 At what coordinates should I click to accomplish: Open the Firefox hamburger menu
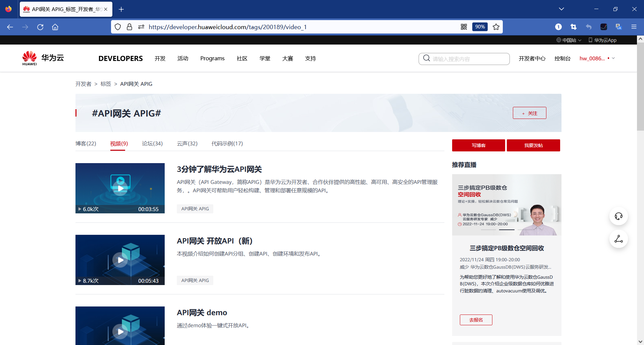coord(634,27)
